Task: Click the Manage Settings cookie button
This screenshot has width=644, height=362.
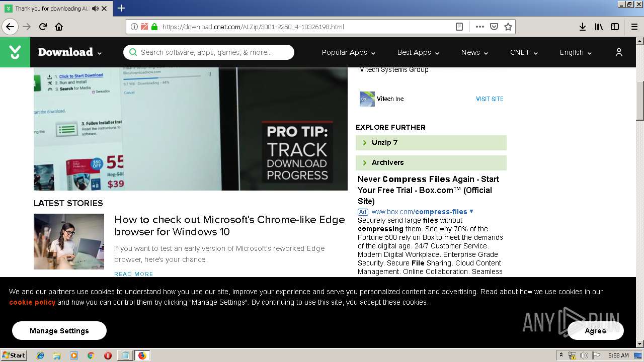Action: (59, 331)
